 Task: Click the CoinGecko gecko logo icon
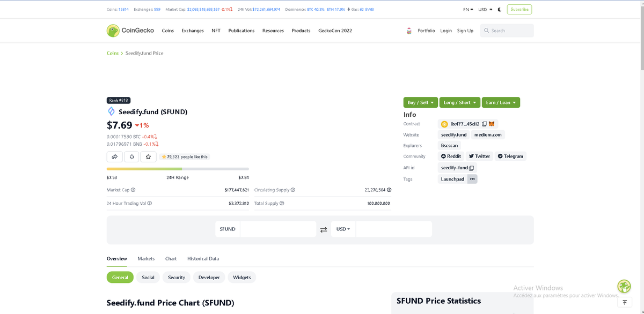[113, 31]
